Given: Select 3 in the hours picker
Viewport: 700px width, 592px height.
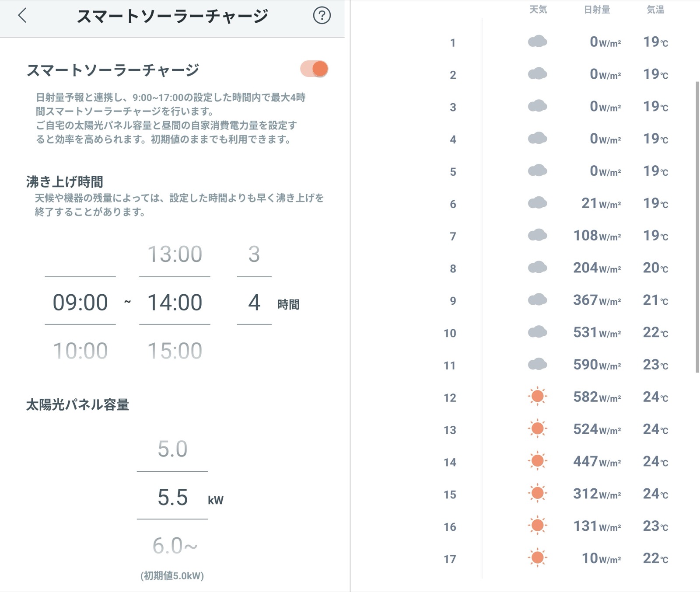Looking at the screenshot, I should 254,254.
